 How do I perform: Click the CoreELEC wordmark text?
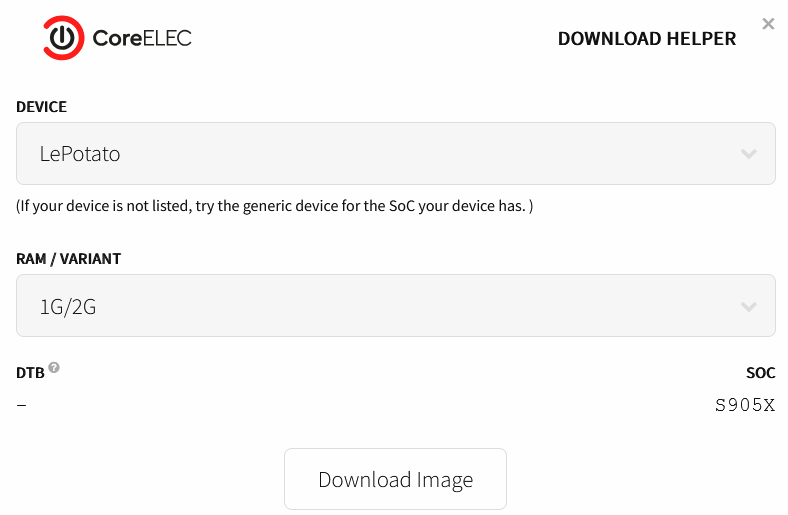point(141,39)
